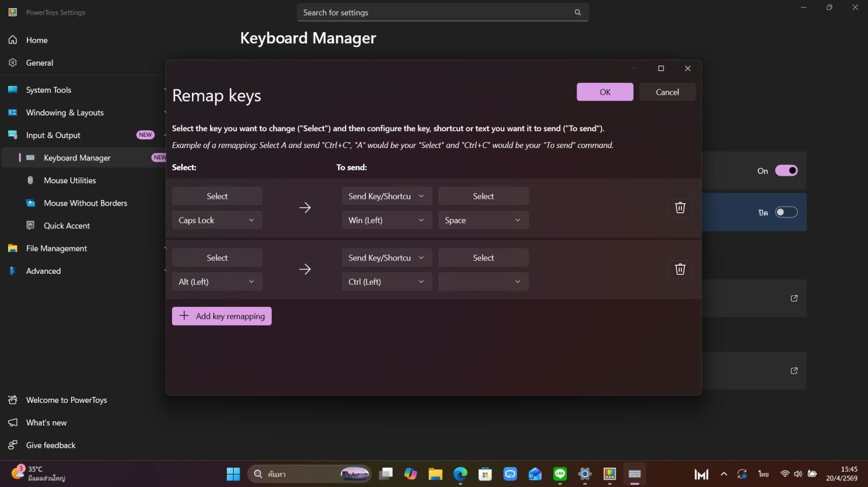Focus the Search for settings field
The width and height of the screenshot is (868, 487).
pyautogui.click(x=434, y=12)
